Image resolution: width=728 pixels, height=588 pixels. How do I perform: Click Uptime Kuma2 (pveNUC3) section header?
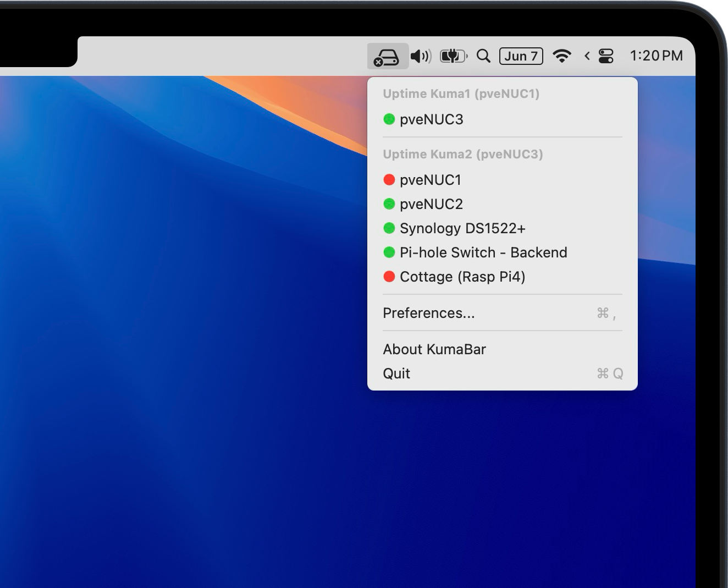tap(463, 154)
